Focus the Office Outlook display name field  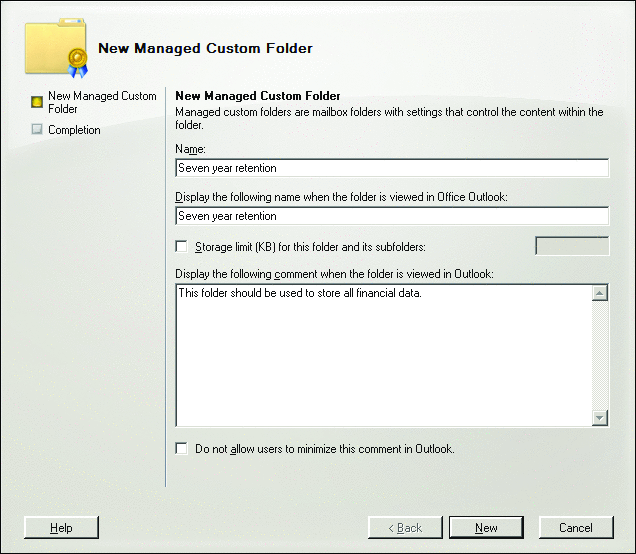(x=391, y=216)
